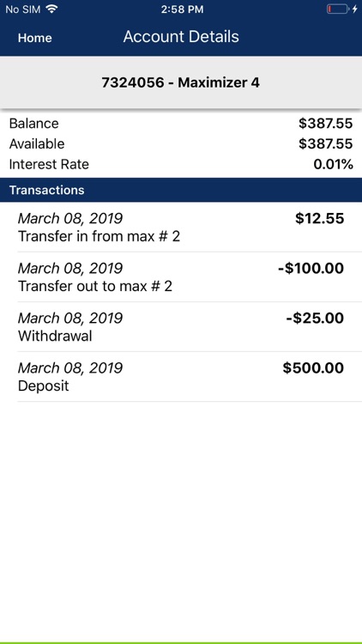Tap the No SIM carrier label
The image size is (362, 644).
[x=23, y=9]
